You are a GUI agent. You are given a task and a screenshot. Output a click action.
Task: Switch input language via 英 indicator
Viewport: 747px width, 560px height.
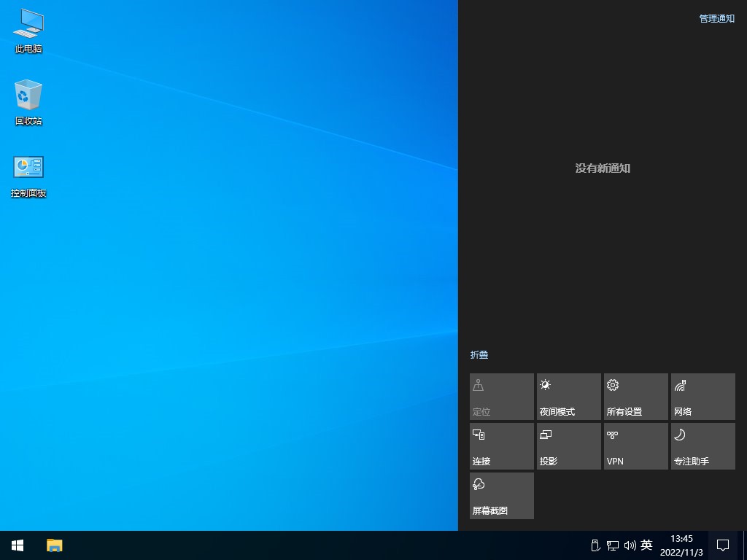coord(646,545)
